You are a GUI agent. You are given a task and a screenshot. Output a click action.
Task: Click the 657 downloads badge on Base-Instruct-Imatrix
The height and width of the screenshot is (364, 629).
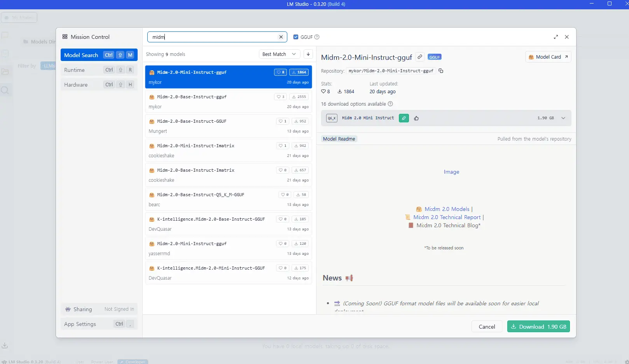pos(300,170)
